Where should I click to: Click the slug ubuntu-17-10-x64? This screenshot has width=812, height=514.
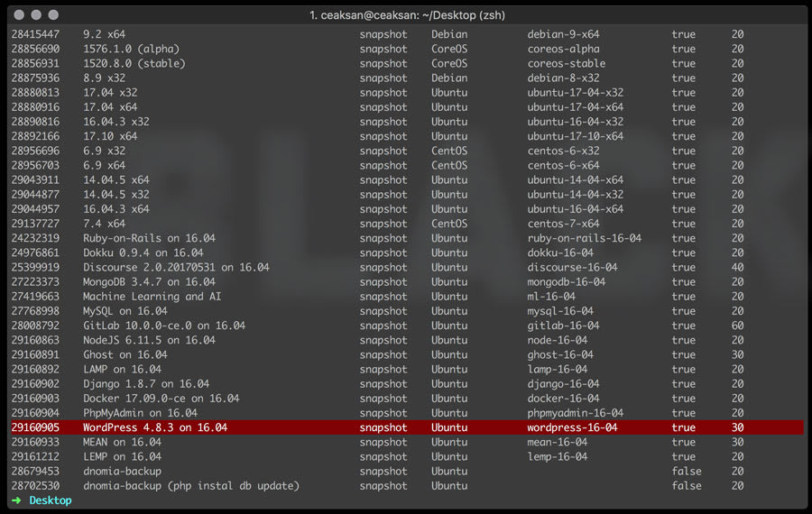point(576,136)
